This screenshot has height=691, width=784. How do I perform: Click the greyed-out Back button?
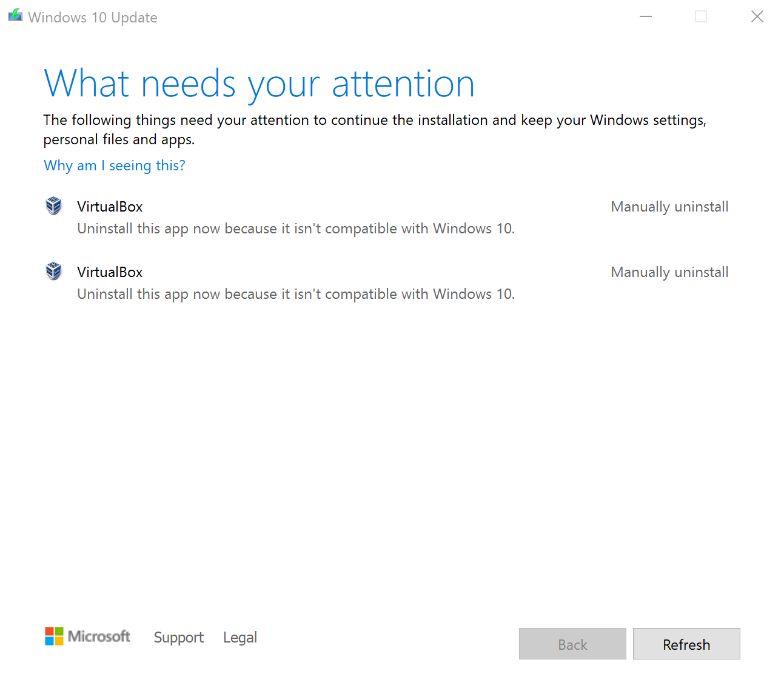(x=572, y=644)
